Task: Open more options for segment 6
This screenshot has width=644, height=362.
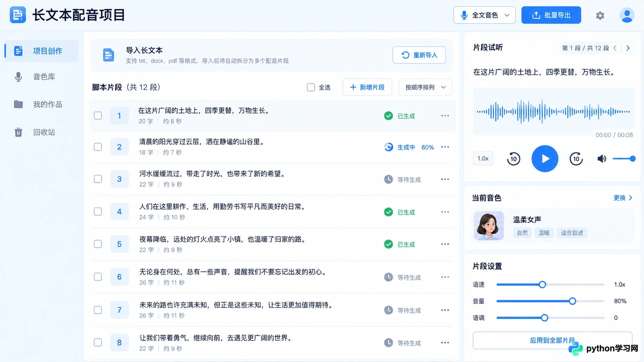Action: tap(445, 277)
